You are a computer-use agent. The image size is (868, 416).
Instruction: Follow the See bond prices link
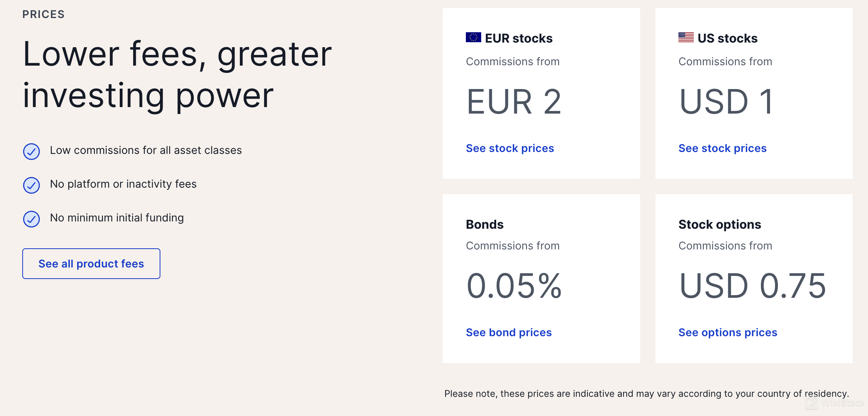[508, 332]
